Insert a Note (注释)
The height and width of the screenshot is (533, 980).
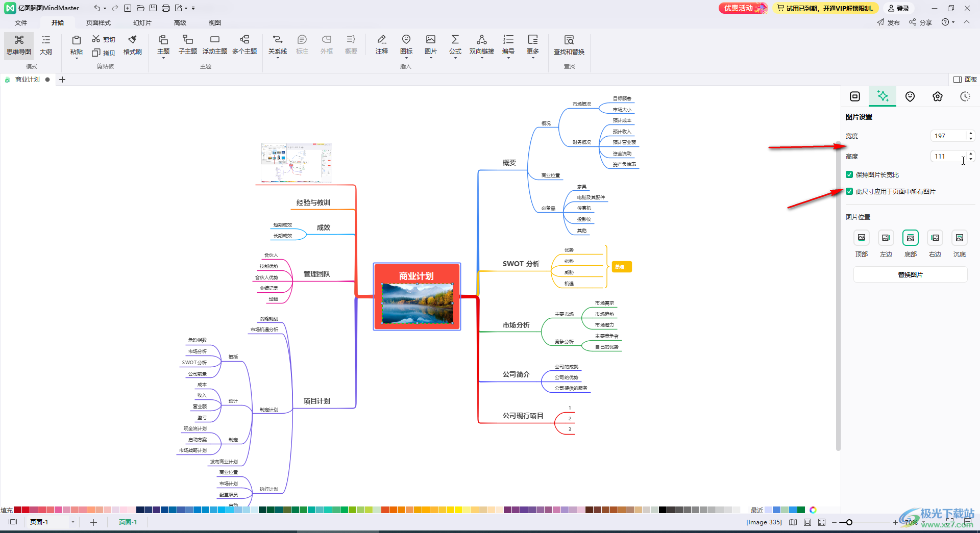click(x=382, y=45)
